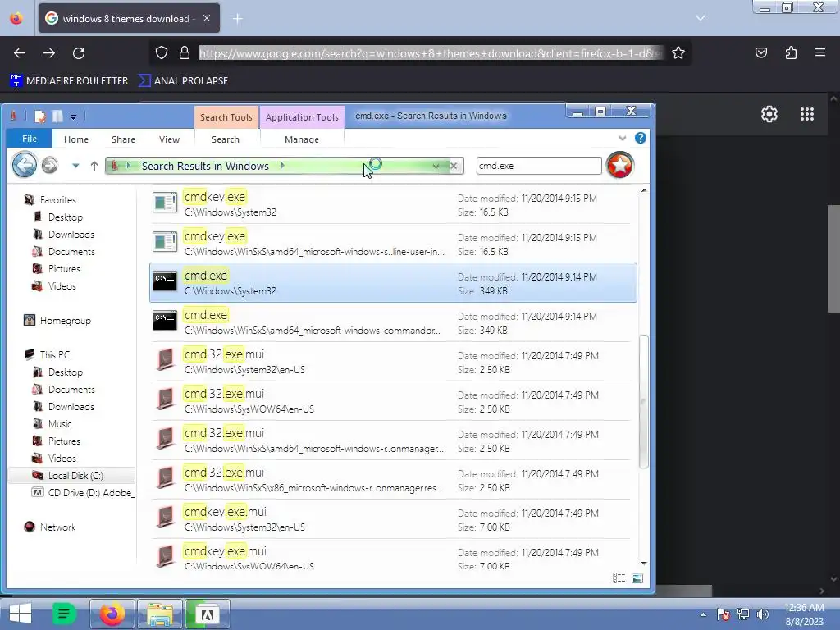Open new Firefox tab
Viewport: 840px width, 630px height.
237,19
